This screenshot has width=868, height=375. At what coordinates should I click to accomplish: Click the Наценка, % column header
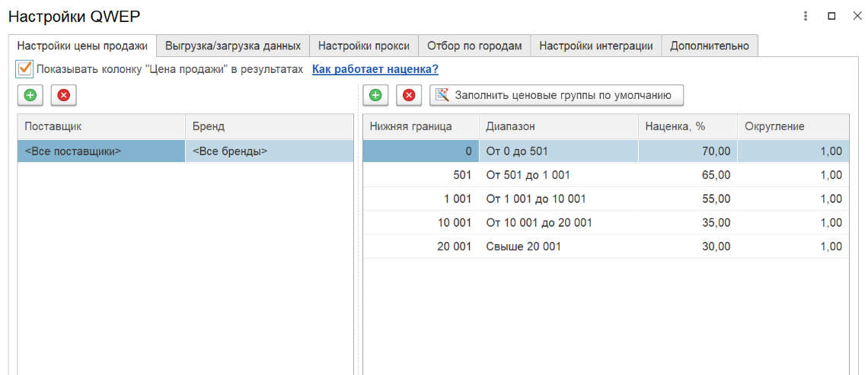[688, 127]
